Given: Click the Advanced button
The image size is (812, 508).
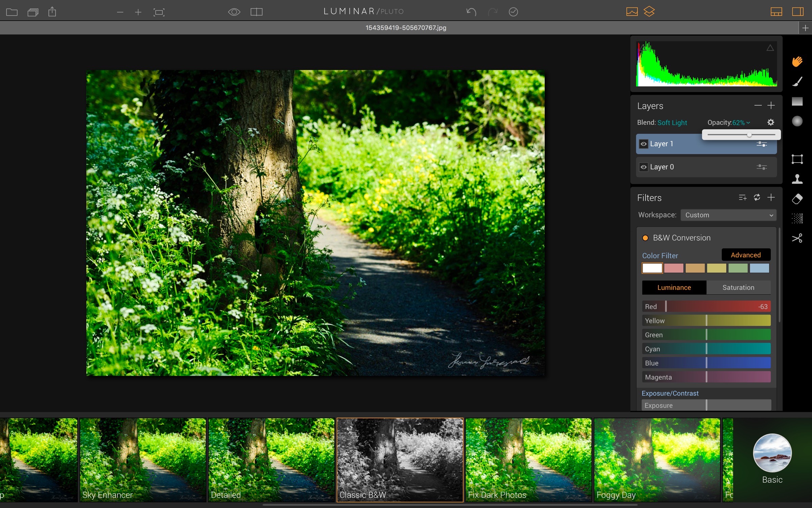Looking at the screenshot, I should point(746,255).
